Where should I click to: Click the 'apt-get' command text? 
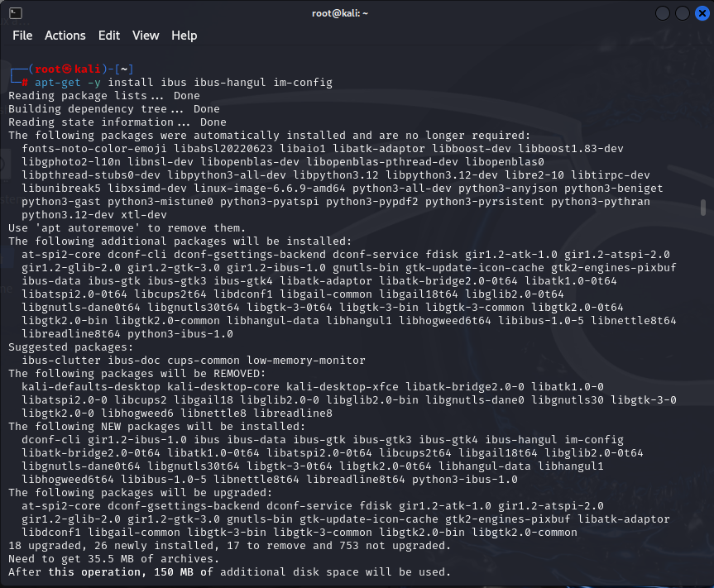click(57, 83)
